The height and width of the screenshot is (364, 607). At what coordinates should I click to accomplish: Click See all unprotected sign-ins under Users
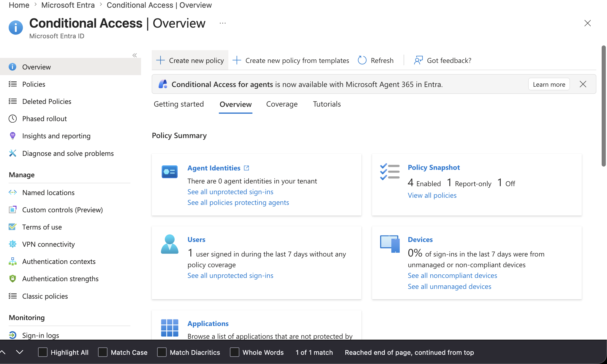click(230, 276)
